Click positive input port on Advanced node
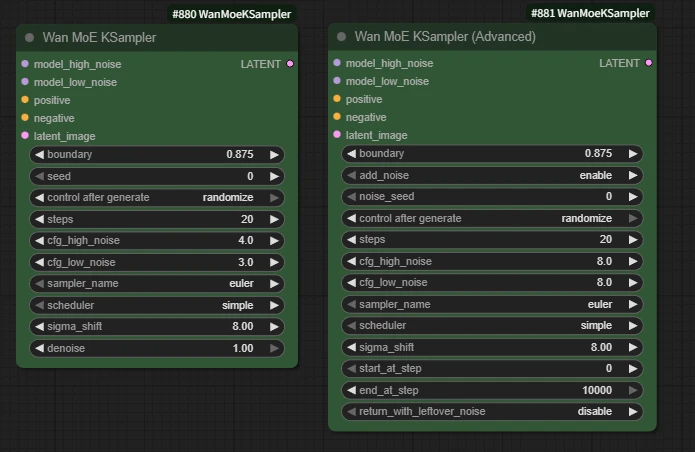Image resolution: width=695 pixels, height=452 pixels. pos(337,99)
